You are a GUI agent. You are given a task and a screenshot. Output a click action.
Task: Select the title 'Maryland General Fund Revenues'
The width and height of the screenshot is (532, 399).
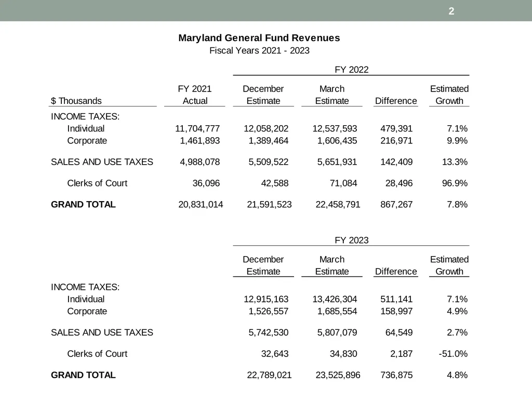(x=259, y=37)
